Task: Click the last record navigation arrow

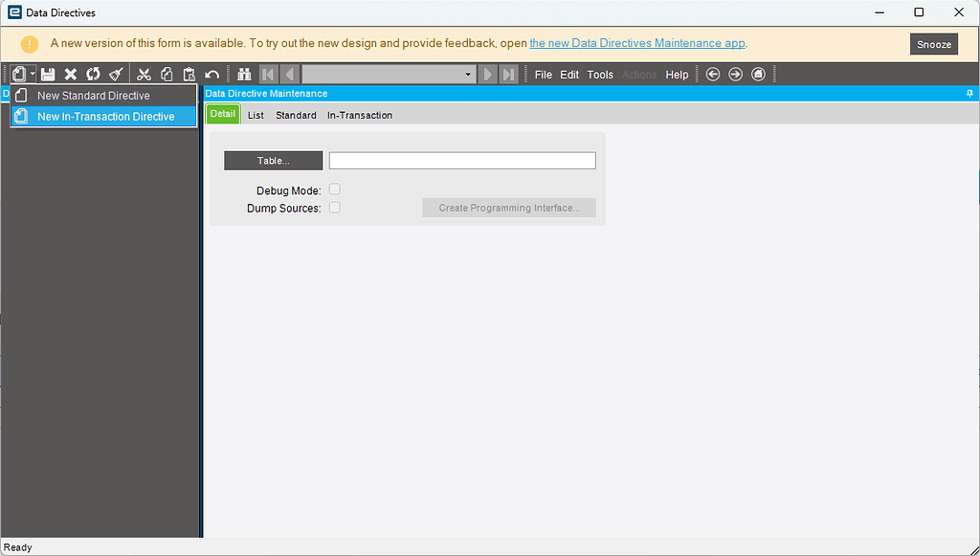Action: (x=507, y=74)
